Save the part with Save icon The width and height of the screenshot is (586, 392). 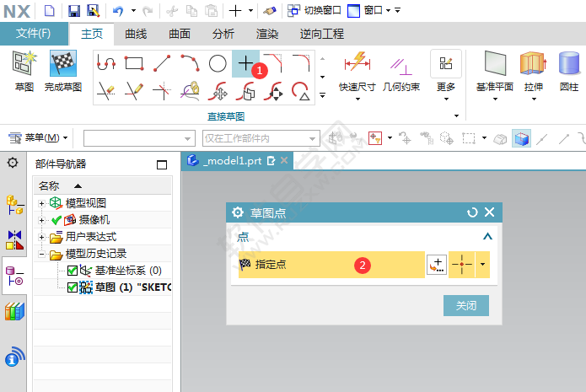click(x=74, y=10)
